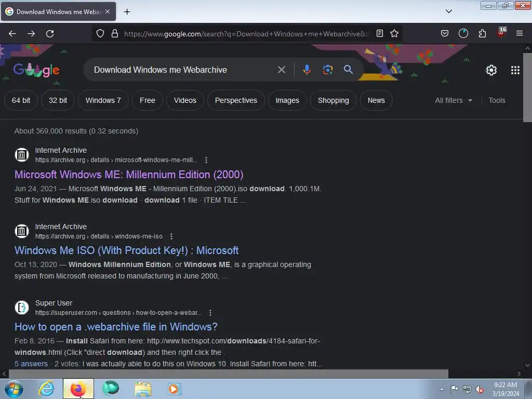Start voice search with microphone icon
The width and height of the screenshot is (532, 399).
coord(307,70)
